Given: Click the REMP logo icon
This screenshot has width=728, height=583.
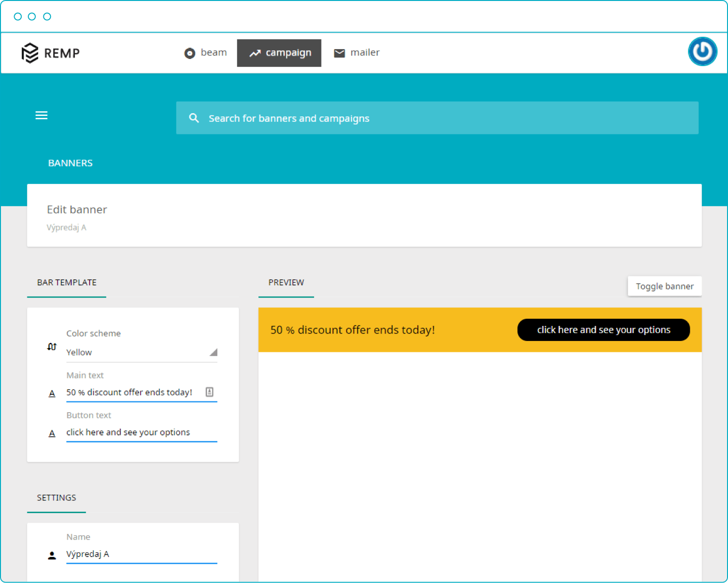Looking at the screenshot, I should coord(30,53).
